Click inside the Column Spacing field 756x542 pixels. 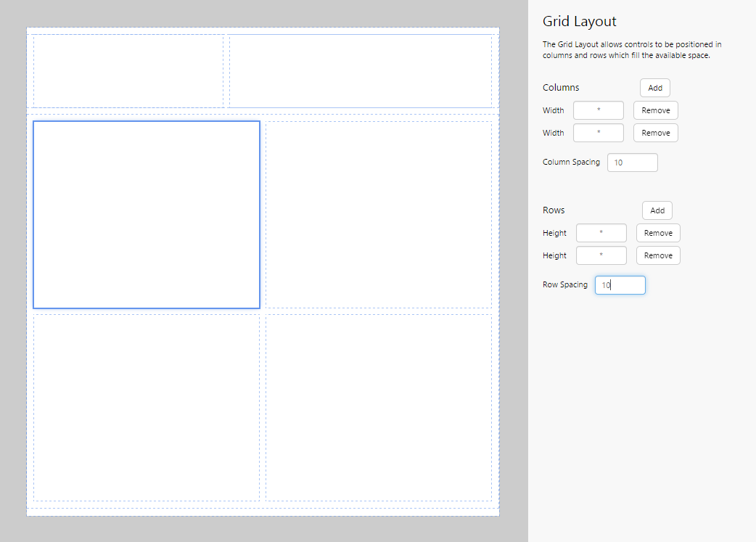click(632, 162)
